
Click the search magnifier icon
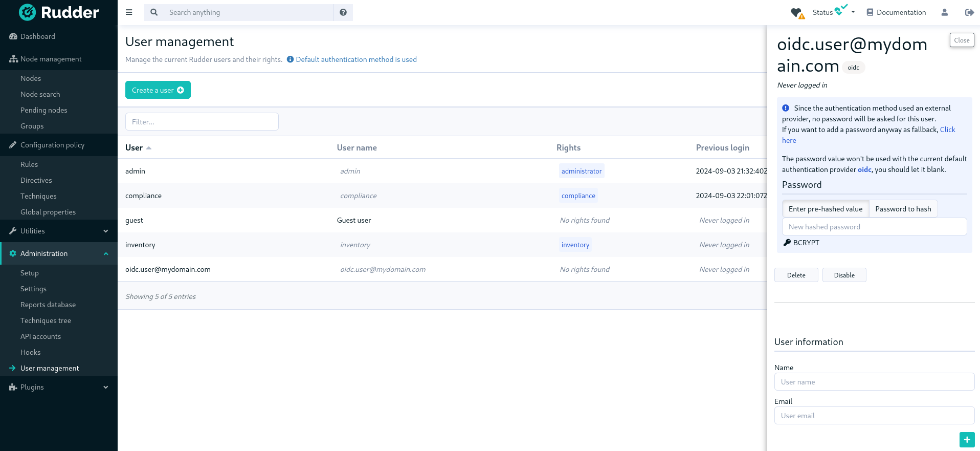[x=154, y=12]
